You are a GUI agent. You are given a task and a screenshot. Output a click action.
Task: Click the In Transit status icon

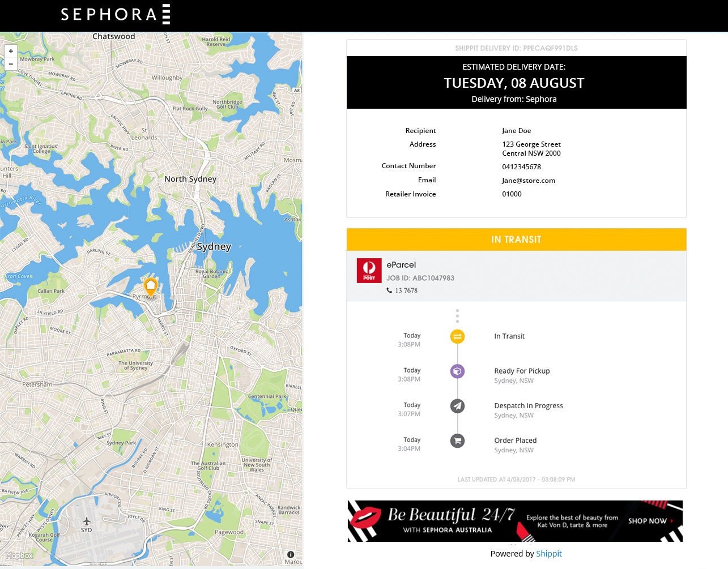pos(457,336)
